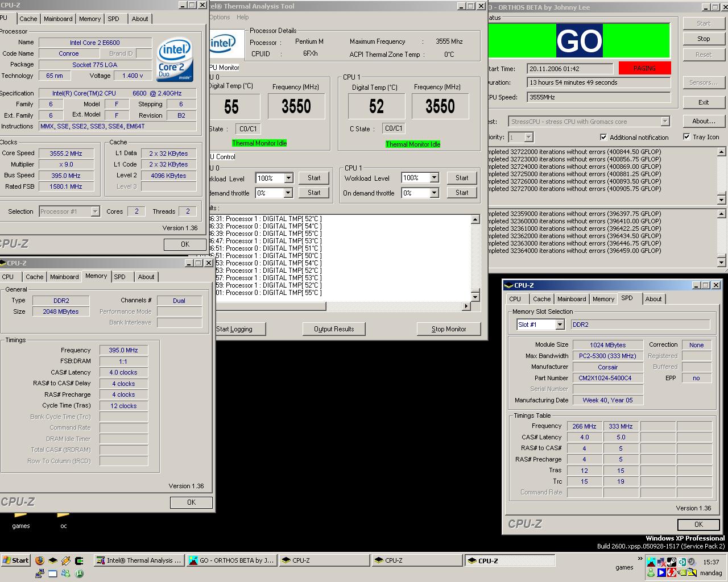
Task: Click the Intel Core 2 E6600 name value
Action: point(95,43)
